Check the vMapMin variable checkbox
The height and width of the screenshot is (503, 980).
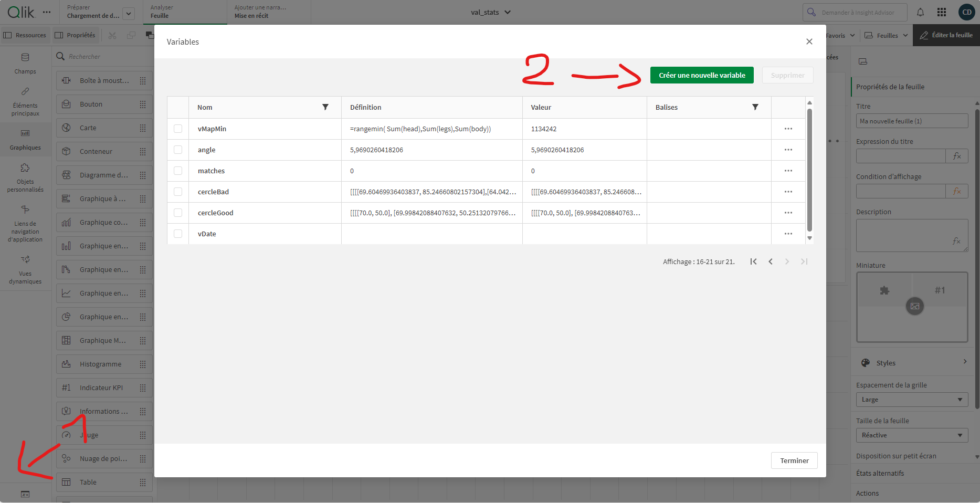point(178,129)
